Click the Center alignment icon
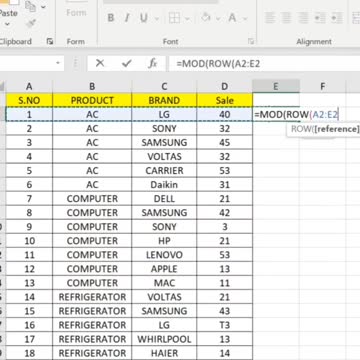Image resolution: width=360 pixels, height=360 pixels. [x=286, y=18]
